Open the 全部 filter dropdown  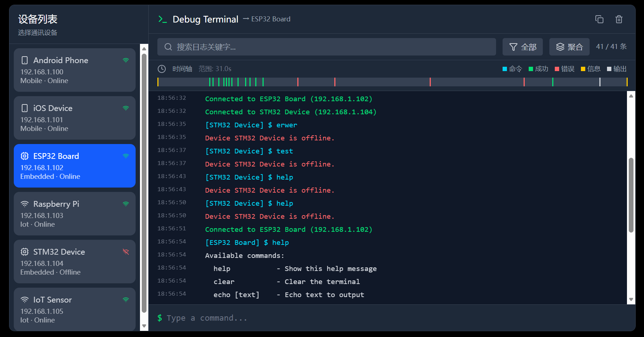522,47
